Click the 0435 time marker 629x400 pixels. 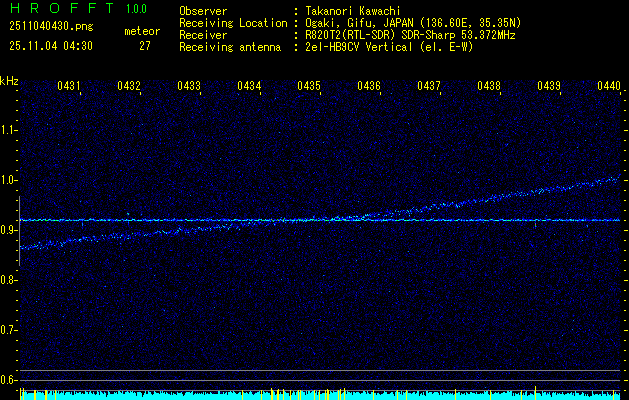tap(309, 87)
